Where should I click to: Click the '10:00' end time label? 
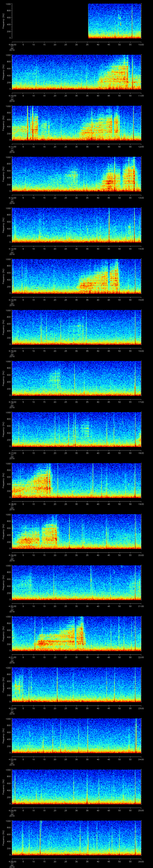(141, 44)
